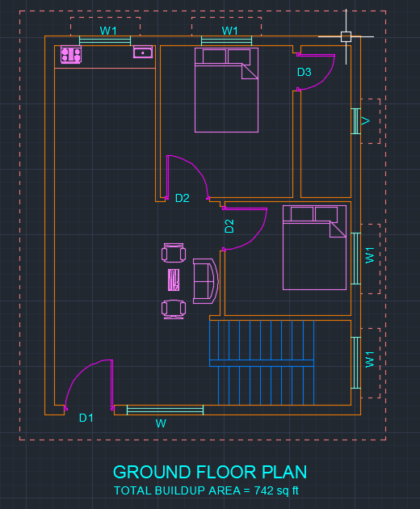
Task: Click the GROUND FLOOR PLAN title text
Action: tap(210, 472)
